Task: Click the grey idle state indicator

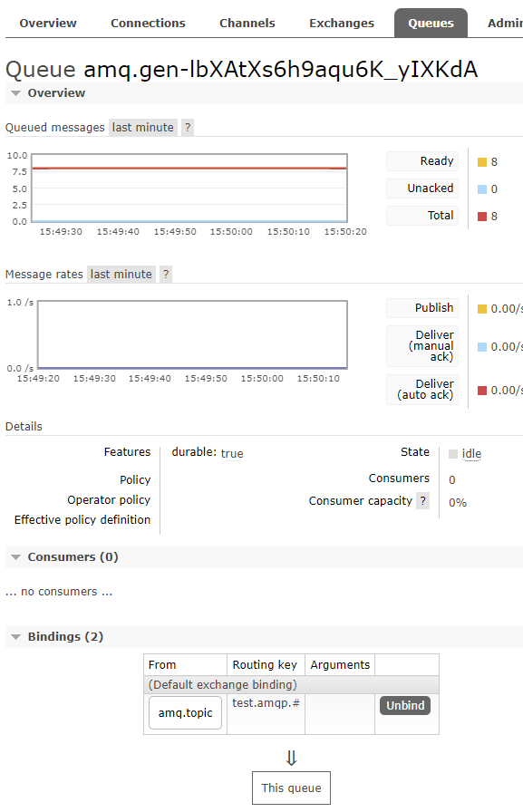Action: pyautogui.click(x=453, y=454)
